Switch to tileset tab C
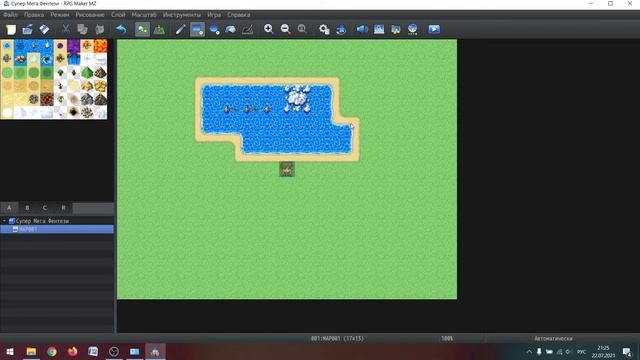 (45, 208)
